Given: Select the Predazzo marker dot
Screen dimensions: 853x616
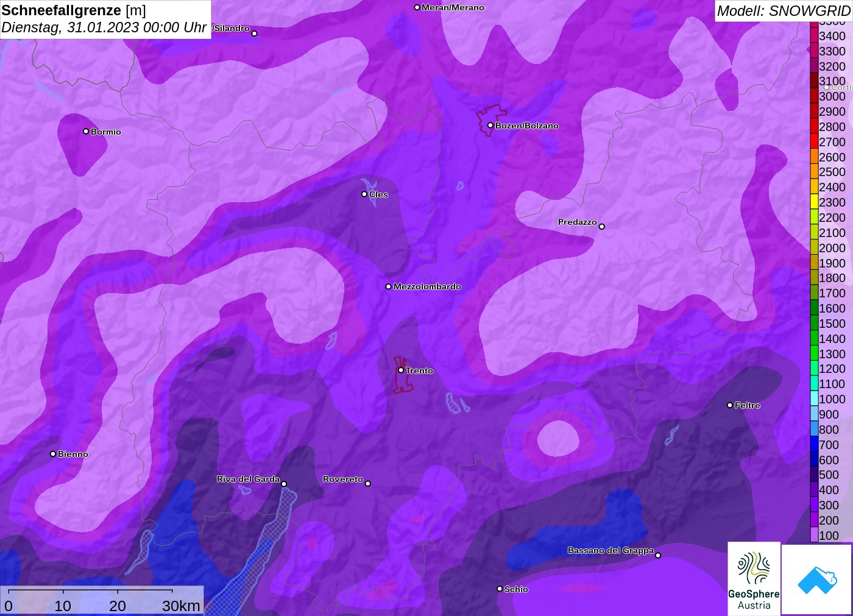Looking at the screenshot, I should pos(602,227).
